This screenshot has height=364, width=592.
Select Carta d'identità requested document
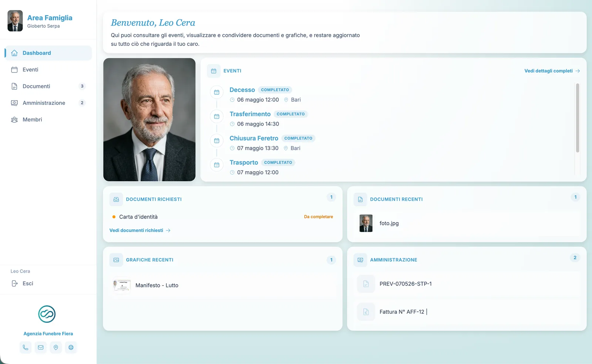138,217
